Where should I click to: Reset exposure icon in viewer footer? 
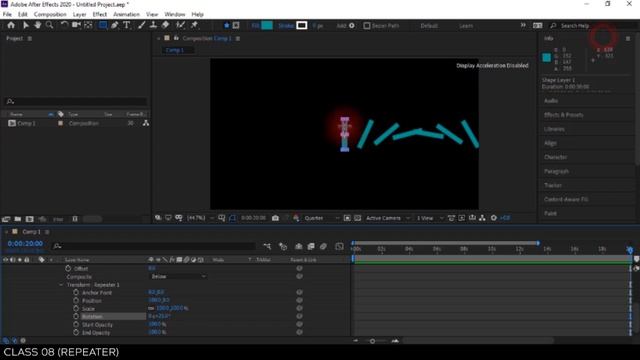tap(494, 218)
